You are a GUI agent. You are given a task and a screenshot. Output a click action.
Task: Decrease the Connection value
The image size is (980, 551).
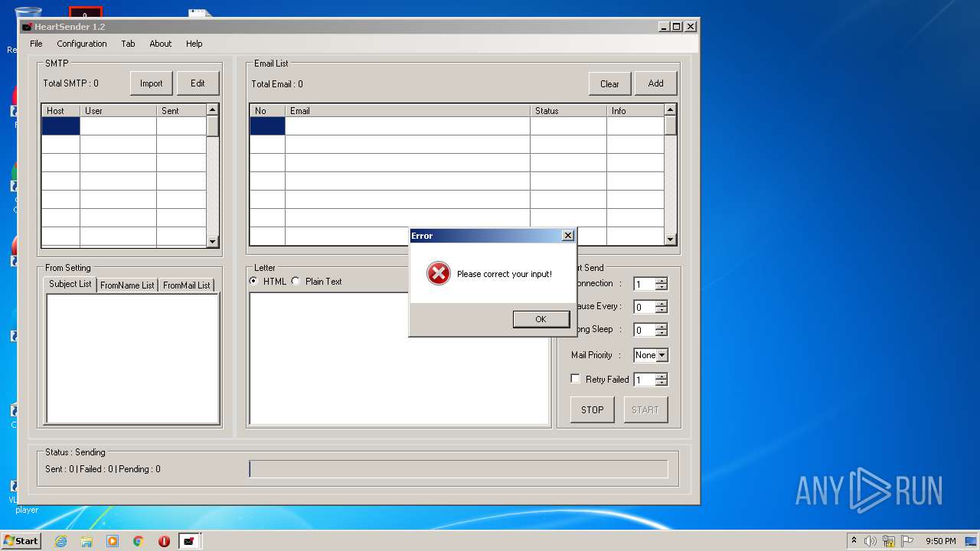(x=661, y=287)
